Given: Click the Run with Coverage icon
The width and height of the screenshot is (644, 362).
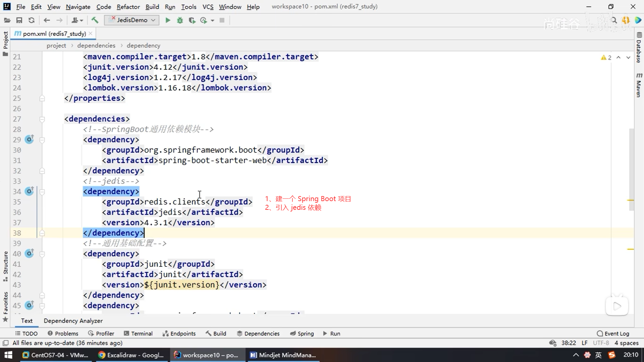Looking at the screenshot, I should pyautogui.click(x=192, y=20).
